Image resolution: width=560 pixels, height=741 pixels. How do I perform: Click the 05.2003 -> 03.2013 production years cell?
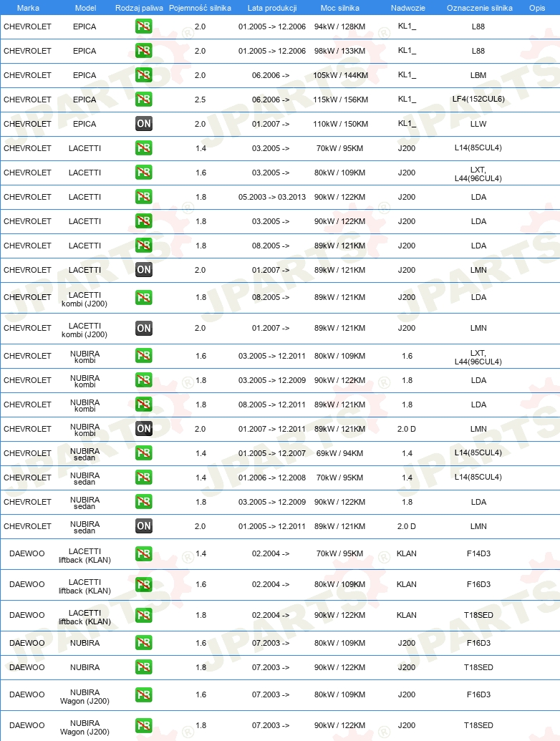pyautogui.click(x=272, y=197)
